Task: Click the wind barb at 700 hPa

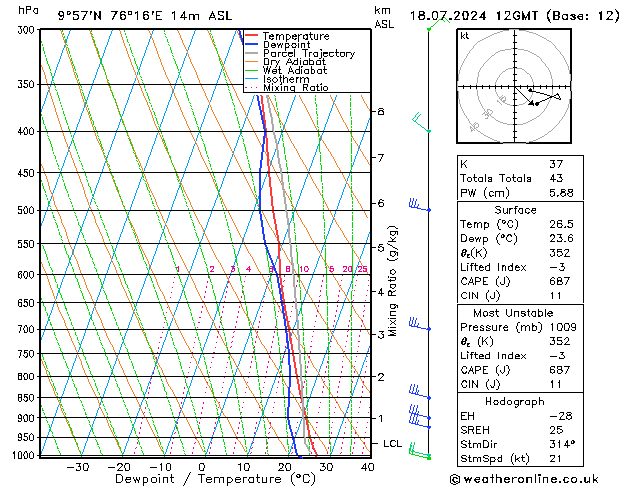Action: pos(419,324)
